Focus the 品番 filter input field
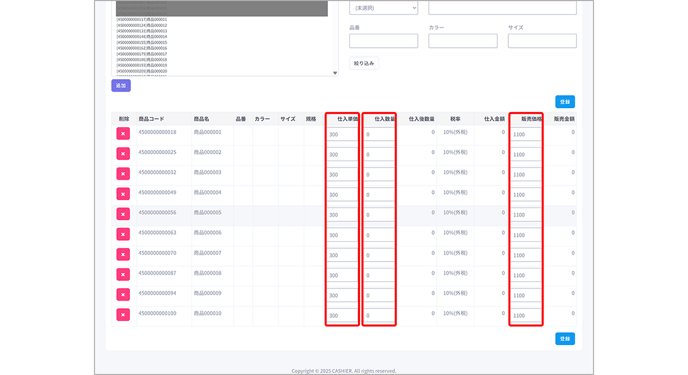The width and height of the screenshot is (688, 375). [x=383, y=41]
